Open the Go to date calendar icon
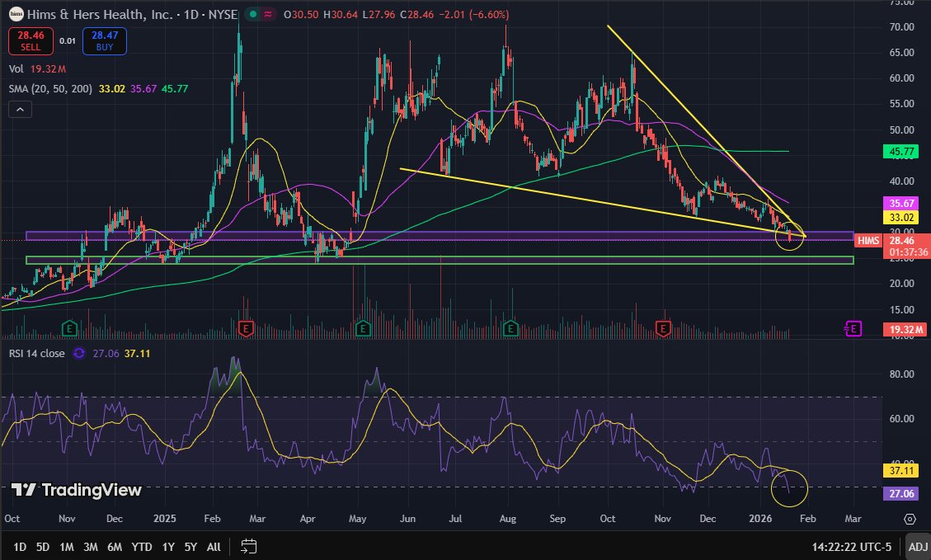The height and width of the screenshot is (560, 931). click(248, 546)
